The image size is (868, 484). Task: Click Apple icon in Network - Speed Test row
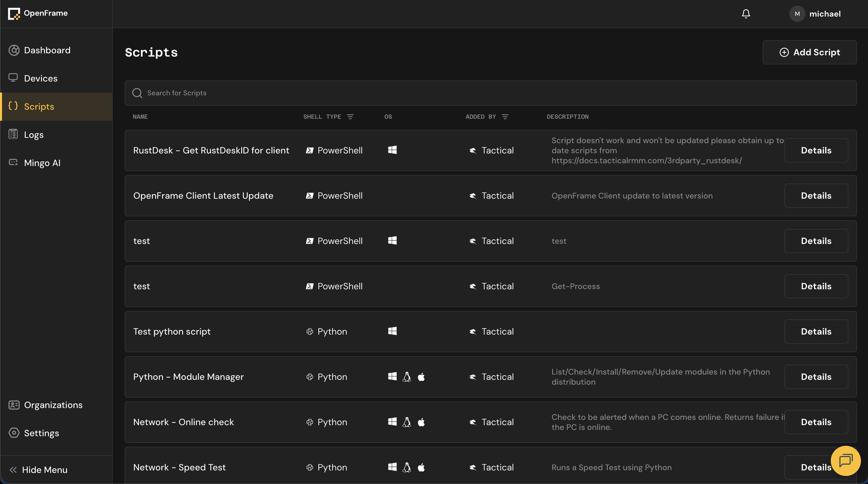tap(421, 467)
